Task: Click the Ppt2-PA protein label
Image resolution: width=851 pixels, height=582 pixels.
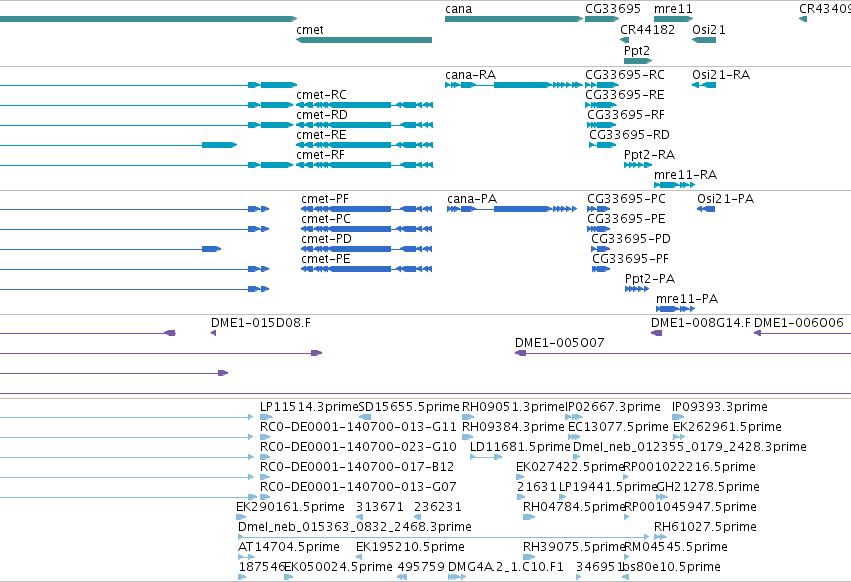Action: click(x=650, y=279)
